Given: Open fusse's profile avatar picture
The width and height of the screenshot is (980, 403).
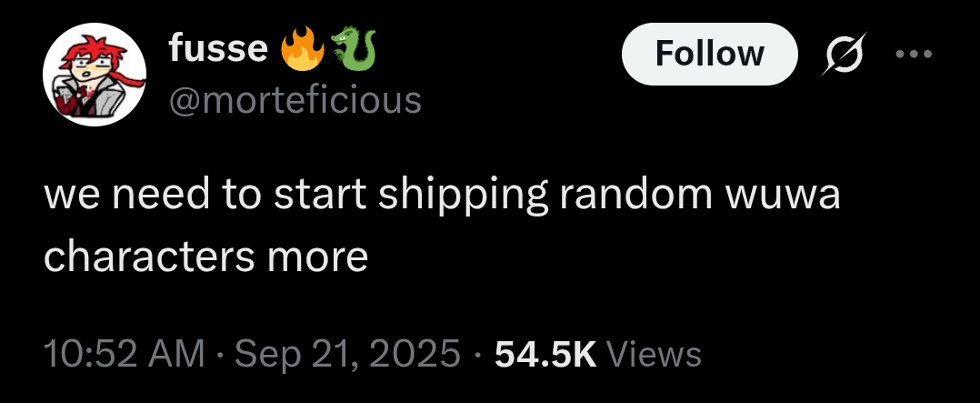Looking at the screenshot, I should point(95,75).
